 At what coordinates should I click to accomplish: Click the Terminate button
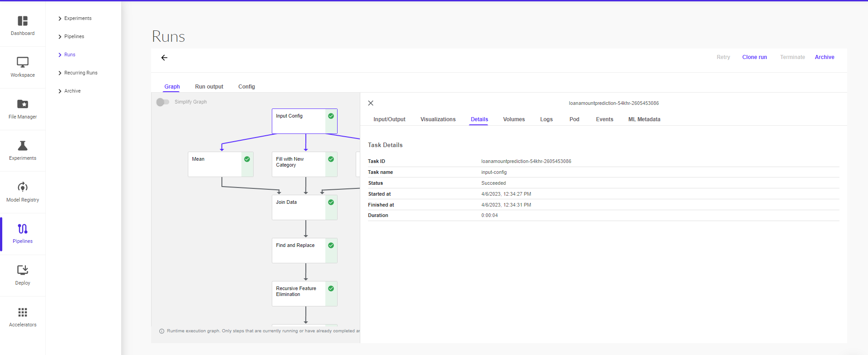click(x=793, y=57)
